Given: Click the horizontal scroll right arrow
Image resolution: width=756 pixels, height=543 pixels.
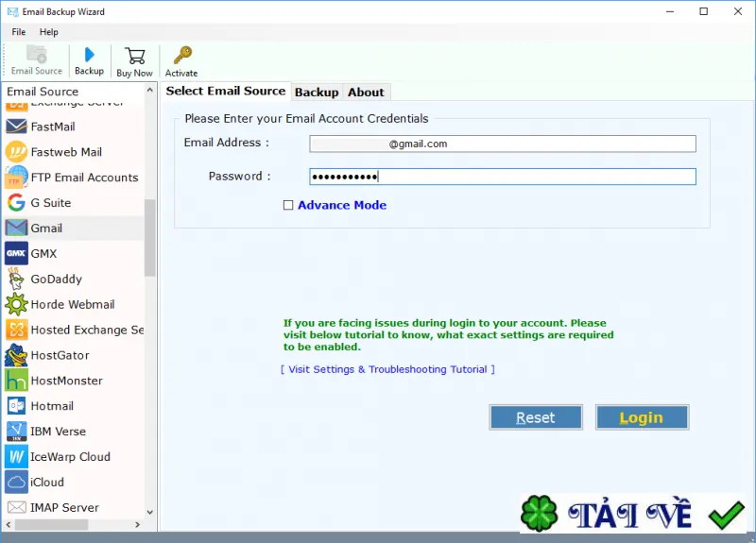Looking at the screenshot, I should [x=138, y=525].
